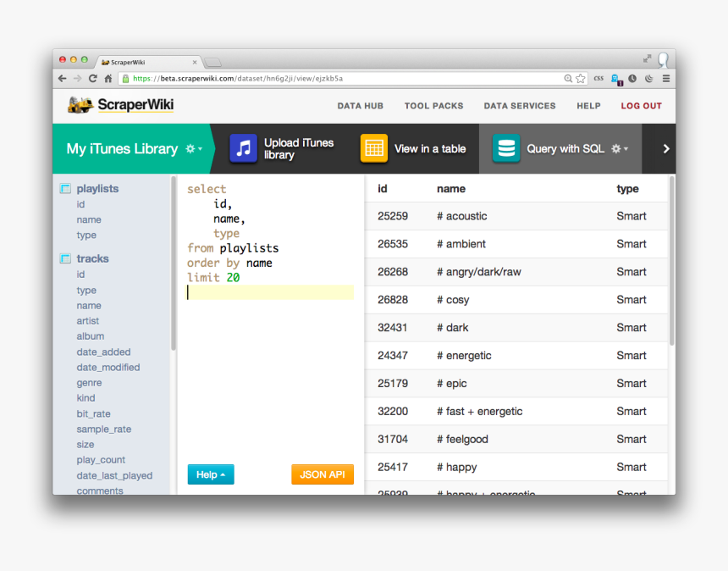Screen dimensions: 728x571
Task: Click the browser back arrow
Action: point(62,79)
